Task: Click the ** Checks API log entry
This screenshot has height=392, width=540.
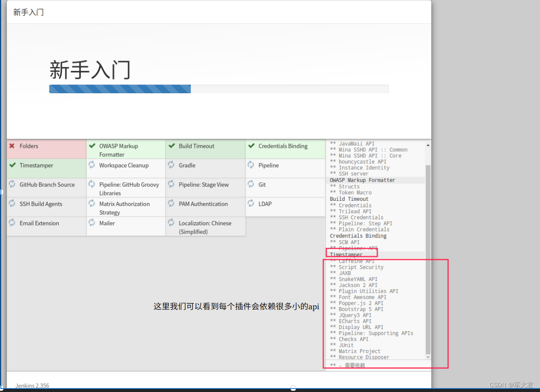Action: click(349, 339)
